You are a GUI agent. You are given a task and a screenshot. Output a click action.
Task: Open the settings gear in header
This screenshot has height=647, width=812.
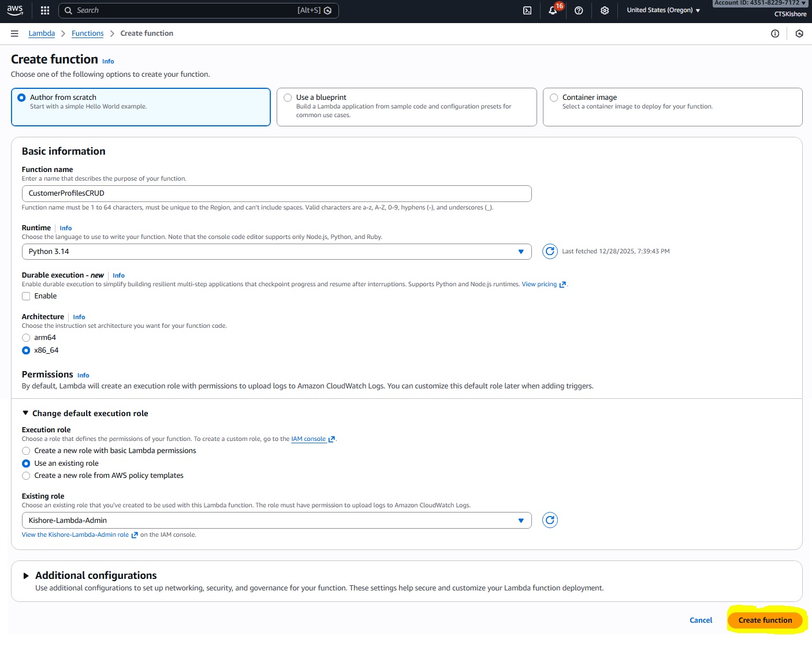(605, 10)
